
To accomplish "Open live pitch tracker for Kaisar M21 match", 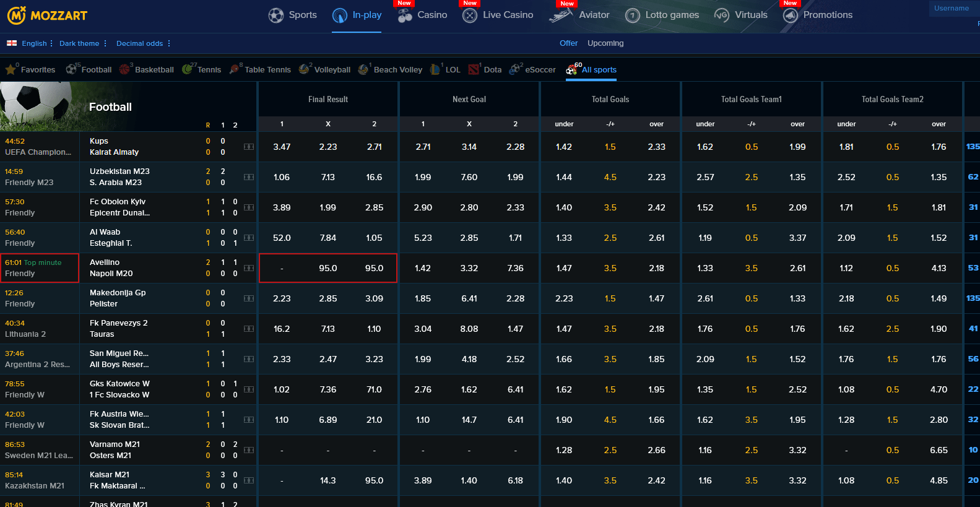I will coord(249,480).
